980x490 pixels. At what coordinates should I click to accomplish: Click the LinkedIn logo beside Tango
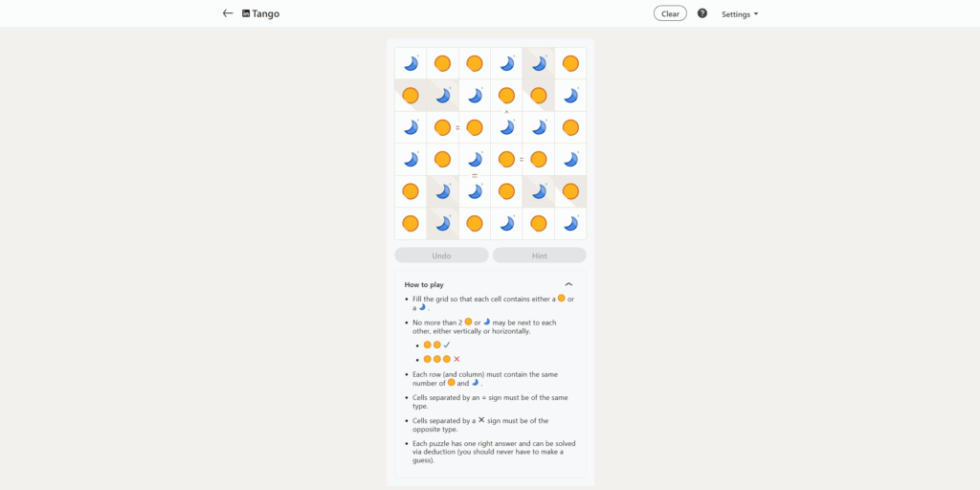tap(246, 13)
